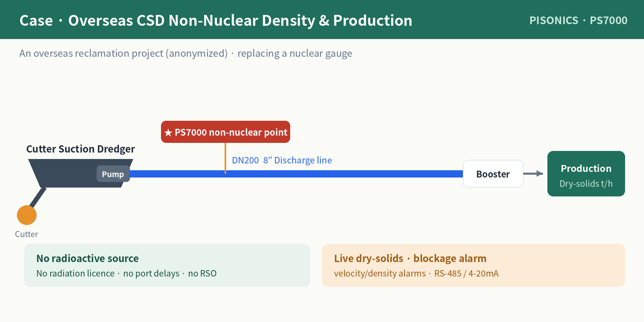Click the orange Cutter circle
644x322 pixels.
27,215
